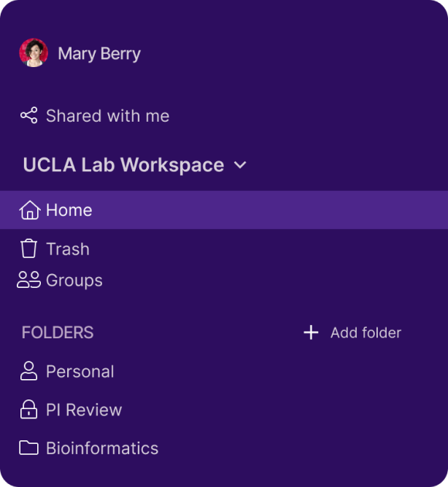Click the UCLA Lab Workspace title
448x487 pixels.
(x=123, y=165)
